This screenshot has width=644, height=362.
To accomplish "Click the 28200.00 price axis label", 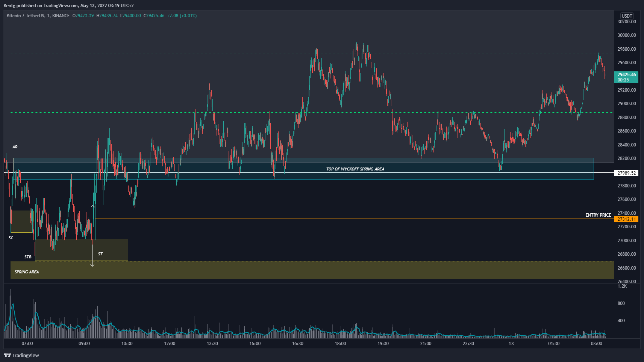I will (x=627, y=158).
